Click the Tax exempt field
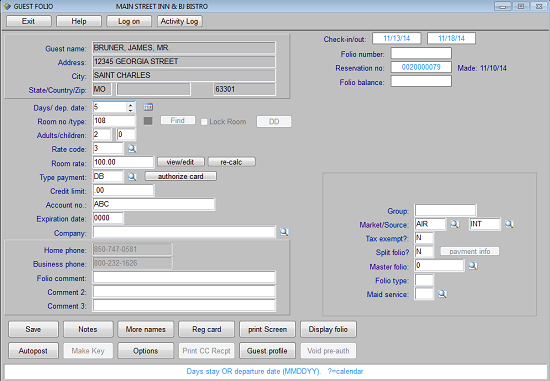 [x=424, y=238]
